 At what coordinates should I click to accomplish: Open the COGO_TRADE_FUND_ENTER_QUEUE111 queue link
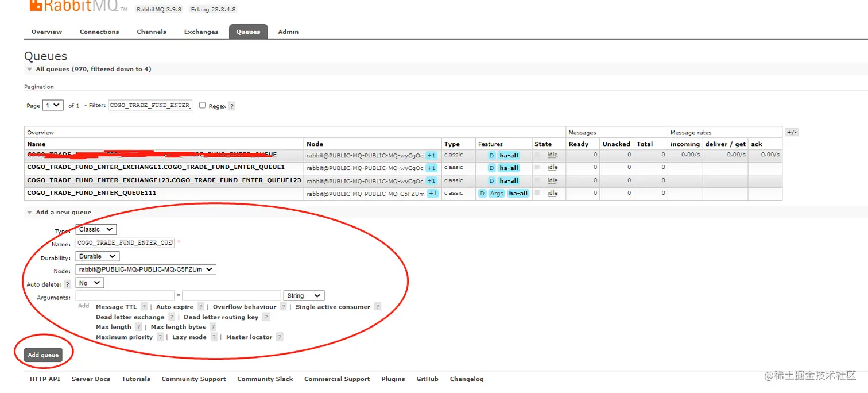coord(92,193)
